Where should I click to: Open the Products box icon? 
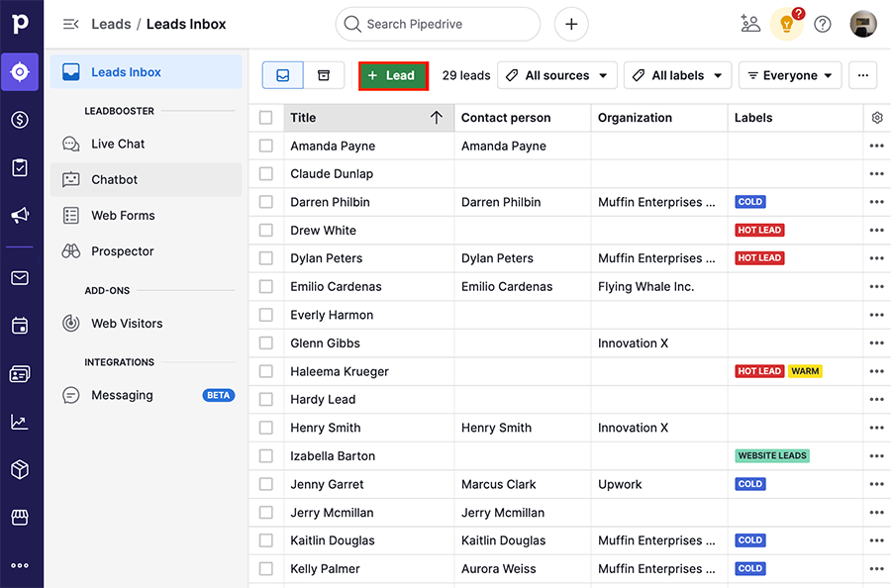[x=21, y=468]
